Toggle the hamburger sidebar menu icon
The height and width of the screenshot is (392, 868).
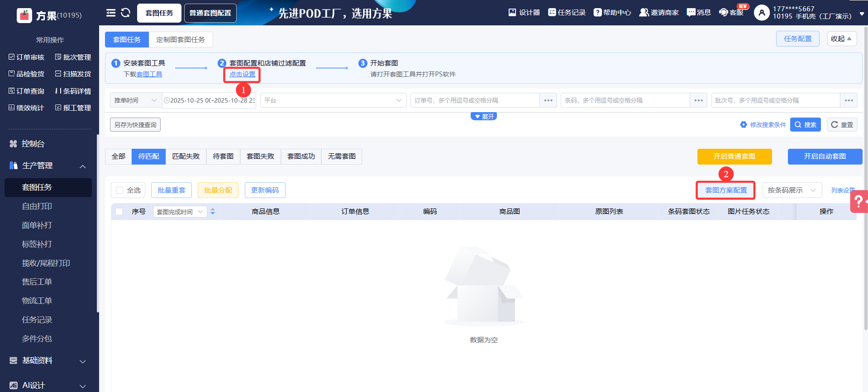111,13
